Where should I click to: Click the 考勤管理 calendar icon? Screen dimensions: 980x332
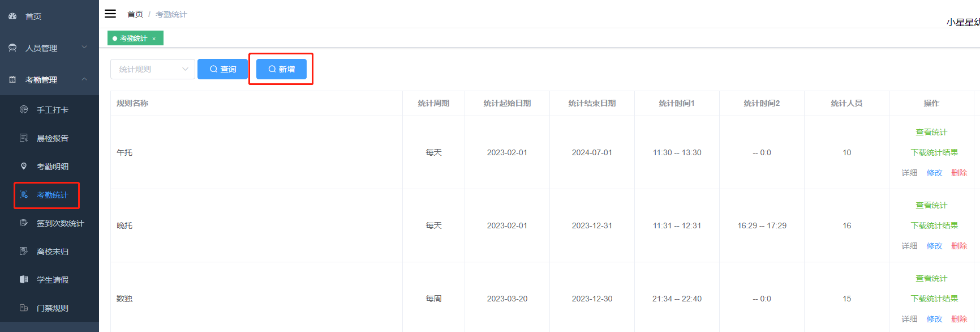pos(12,80)
